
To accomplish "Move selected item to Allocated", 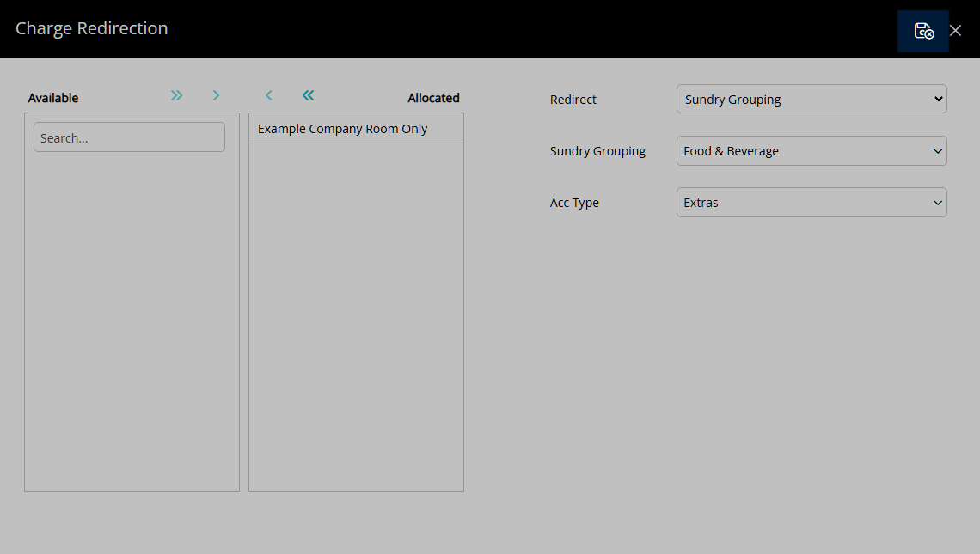I will click(216, 95).
